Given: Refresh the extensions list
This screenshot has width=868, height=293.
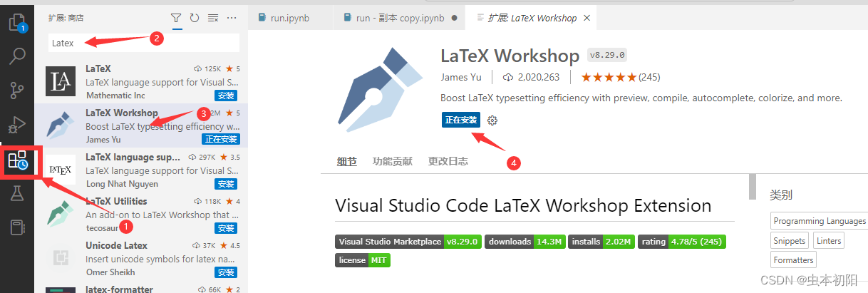Looking at the screenshot, I should tap(195, 17).
